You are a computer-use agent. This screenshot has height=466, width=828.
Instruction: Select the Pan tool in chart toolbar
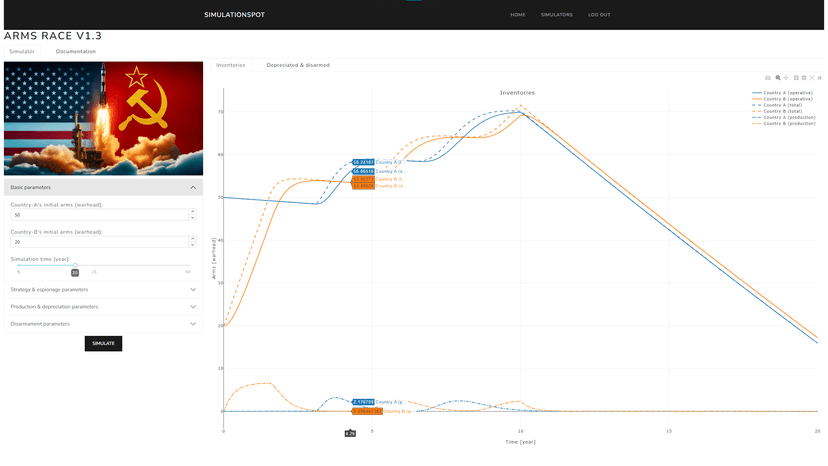pos(786,77)
